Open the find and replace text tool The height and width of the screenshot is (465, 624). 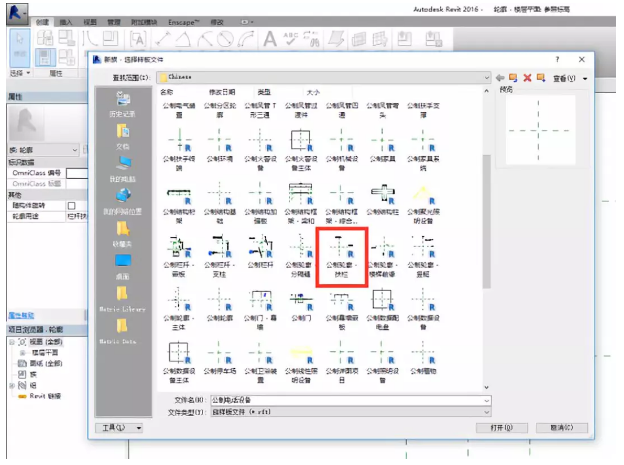pyautogui.click(x=312, y=39)
